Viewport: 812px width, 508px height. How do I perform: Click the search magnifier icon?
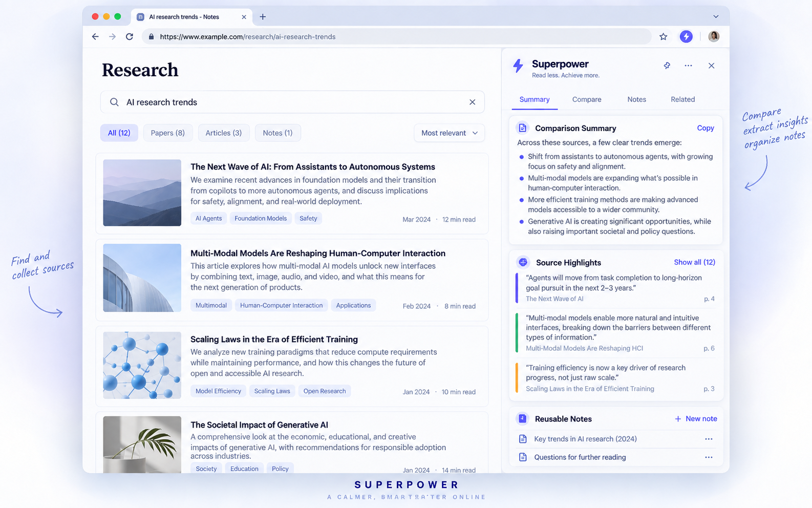[114, 102]
